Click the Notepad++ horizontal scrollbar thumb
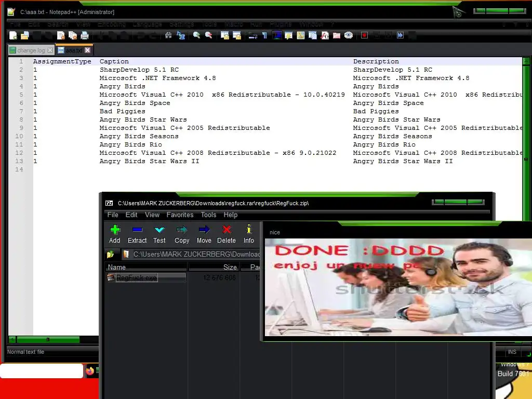 [48, 339]
